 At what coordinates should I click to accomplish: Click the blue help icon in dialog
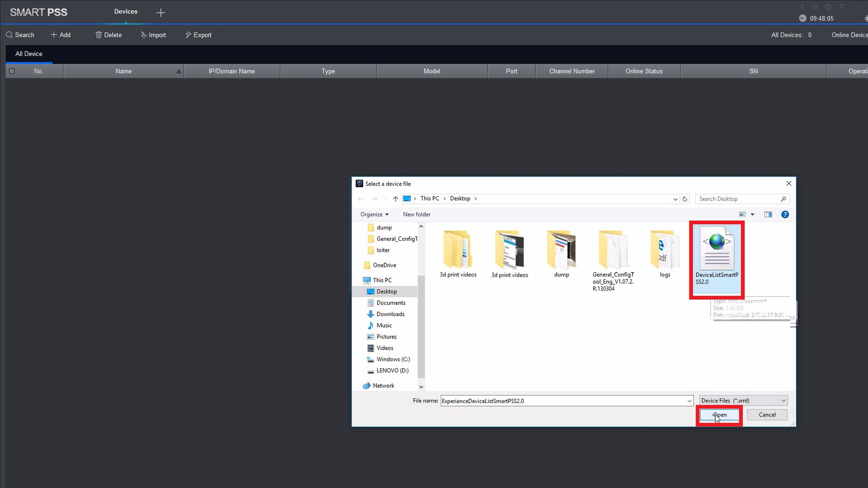[785, 215]
